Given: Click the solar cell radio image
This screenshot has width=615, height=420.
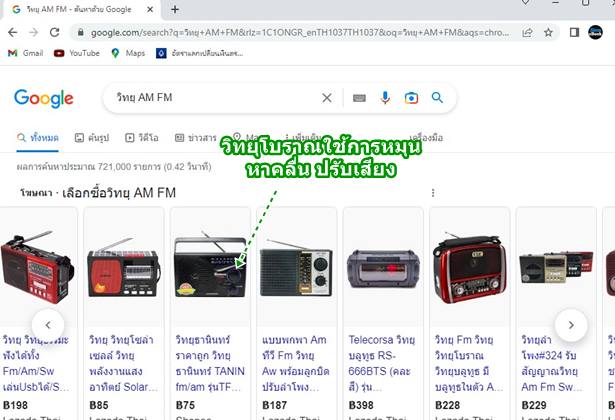Looking at the screenshot, I should pos(124,268).
